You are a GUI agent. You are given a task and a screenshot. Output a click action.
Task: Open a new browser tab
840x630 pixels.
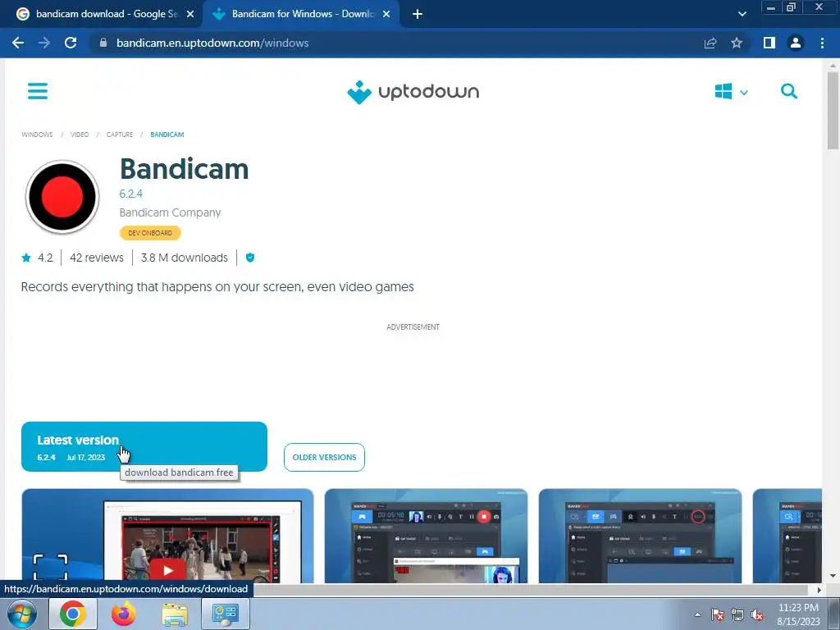click(x=418, y=14)
